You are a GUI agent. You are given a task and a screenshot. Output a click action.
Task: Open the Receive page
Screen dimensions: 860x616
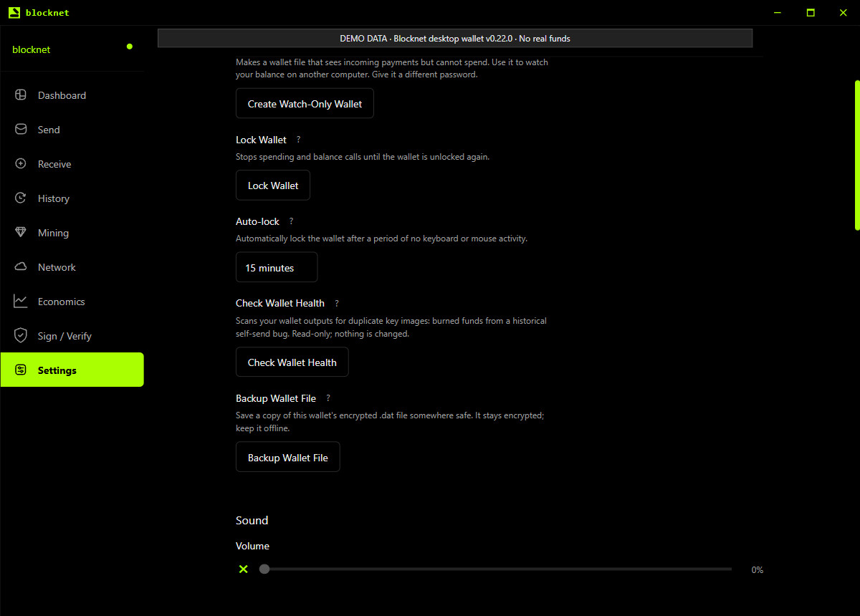(x=72, y=164)
